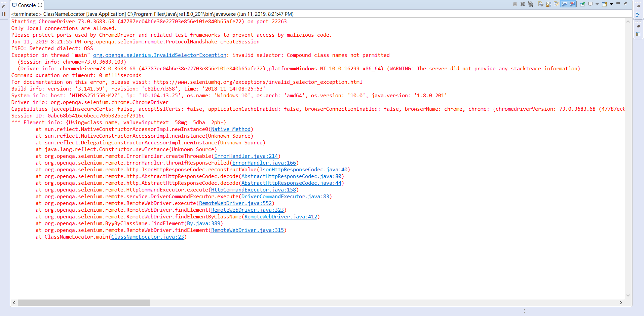Click the 'INFO: Detected dialect: OSS' line

click(52, 48)
